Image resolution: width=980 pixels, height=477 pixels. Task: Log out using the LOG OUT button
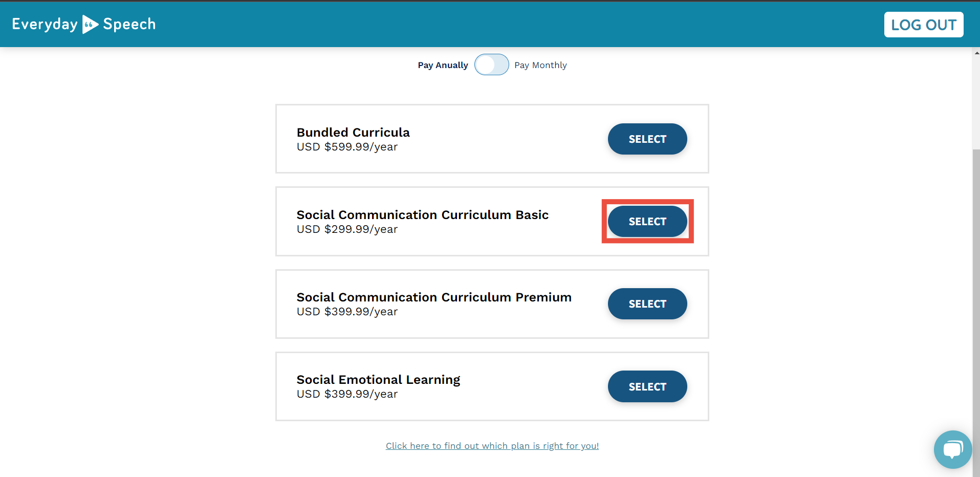924,25
